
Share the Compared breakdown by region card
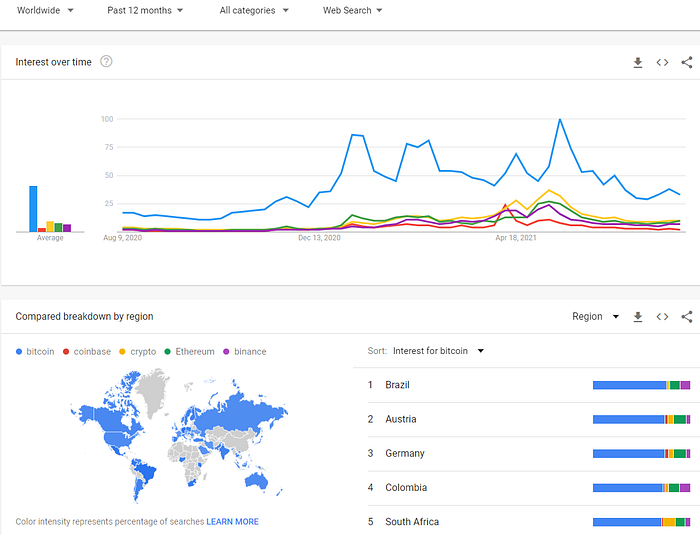pos(687,317)
